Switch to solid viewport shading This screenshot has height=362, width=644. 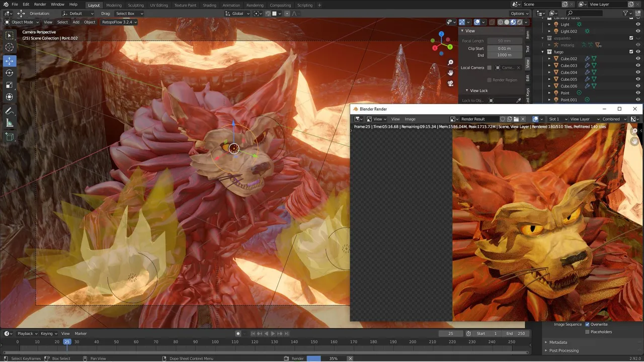pos(507,22)
